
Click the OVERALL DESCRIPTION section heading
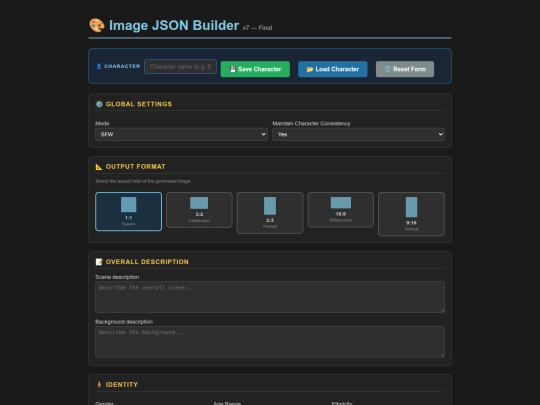[x=147, y=262]
